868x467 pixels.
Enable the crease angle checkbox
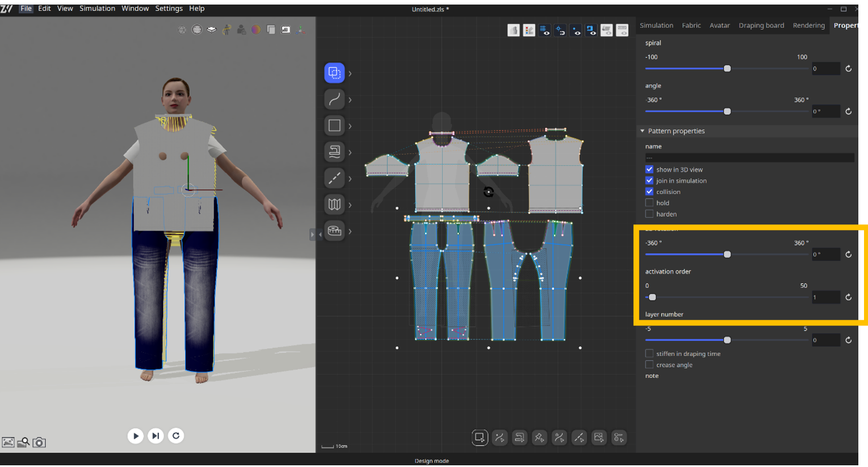pos(649,365)
